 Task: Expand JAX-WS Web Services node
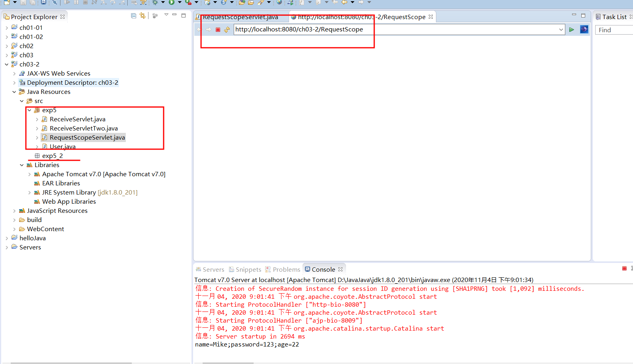click(14, 74)
